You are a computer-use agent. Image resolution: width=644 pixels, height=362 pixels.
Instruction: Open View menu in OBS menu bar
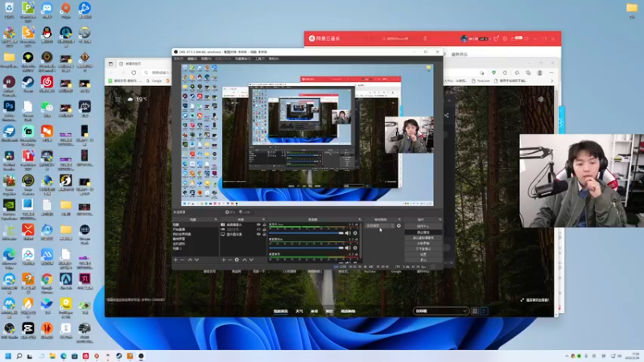pyautogui.click(x=206, y=59)
